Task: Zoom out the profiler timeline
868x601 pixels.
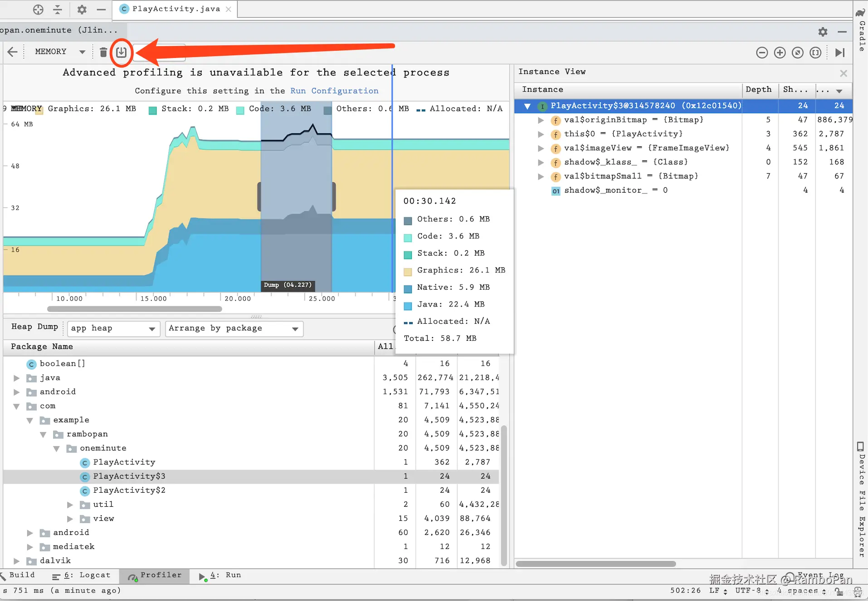Action: (762, 53)
